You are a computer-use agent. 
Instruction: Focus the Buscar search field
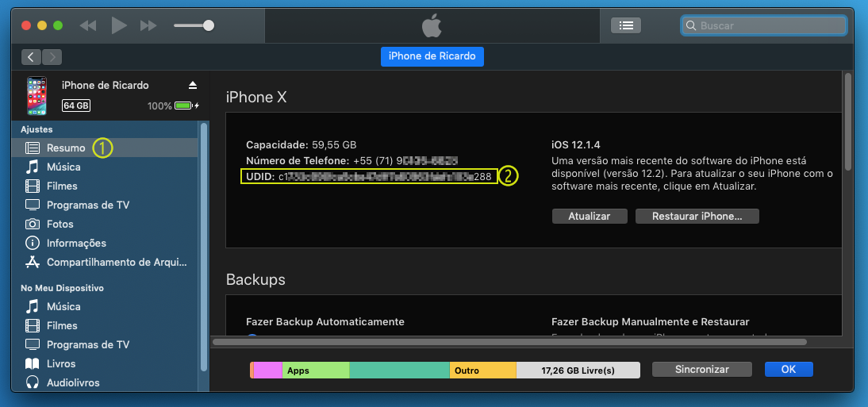click(x=763, y=25)
